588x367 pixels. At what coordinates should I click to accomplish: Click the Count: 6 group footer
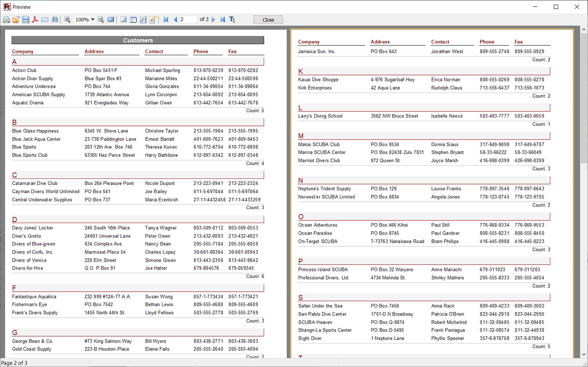(x=255, y=276)
